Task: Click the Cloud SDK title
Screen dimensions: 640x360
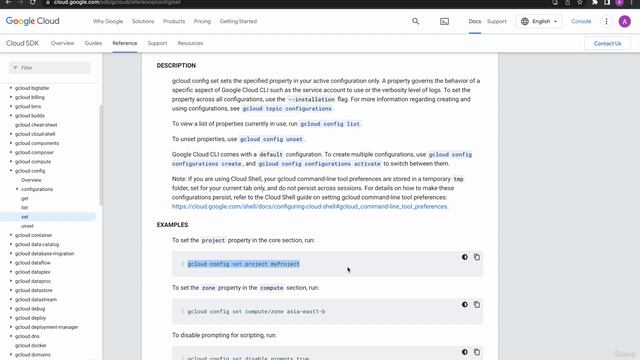Action: (x=22, y=43)
